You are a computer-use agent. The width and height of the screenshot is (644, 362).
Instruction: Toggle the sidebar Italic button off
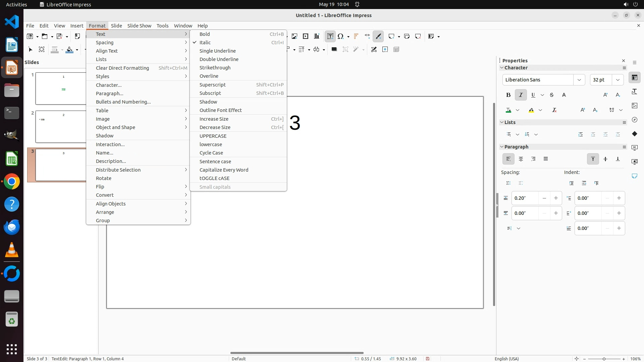pos(521,95)
